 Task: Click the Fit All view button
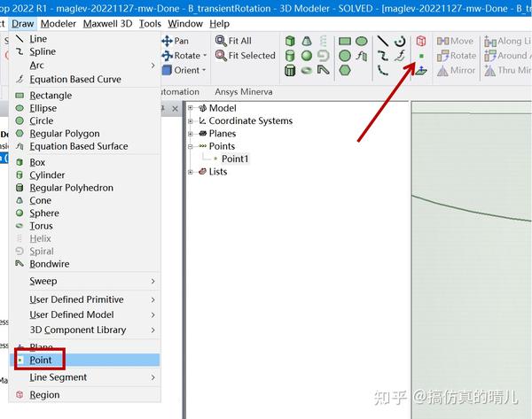pyautogui.click(x=233, y=41)
